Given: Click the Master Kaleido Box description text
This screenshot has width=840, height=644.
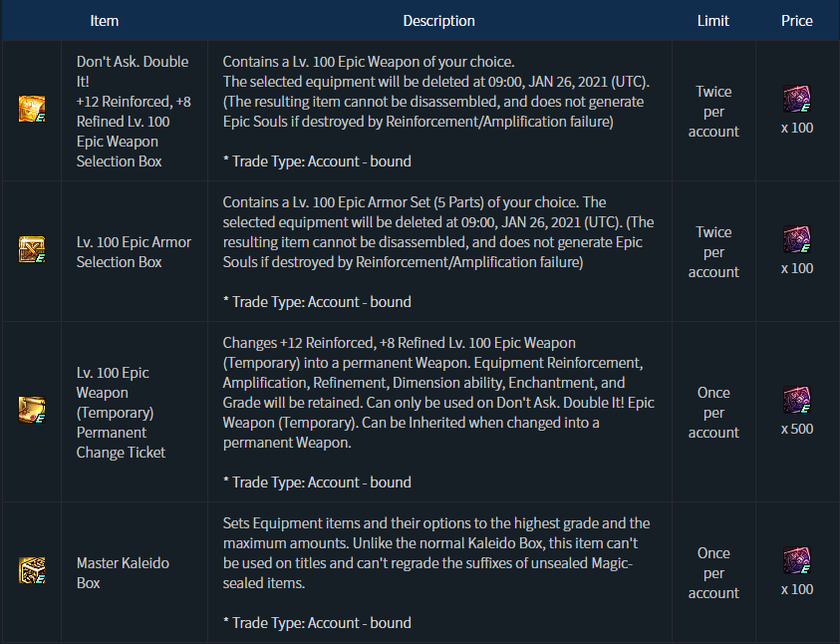Looking at the screenshot, I should tap(436, 553).
